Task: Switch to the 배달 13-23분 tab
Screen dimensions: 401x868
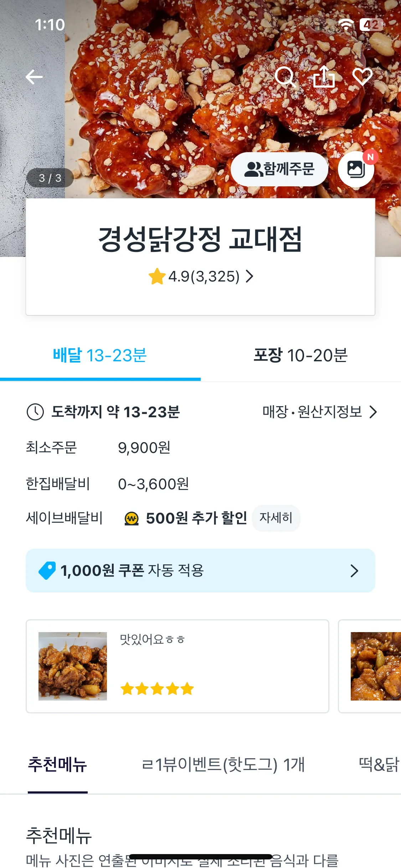Action: (100, 355)
